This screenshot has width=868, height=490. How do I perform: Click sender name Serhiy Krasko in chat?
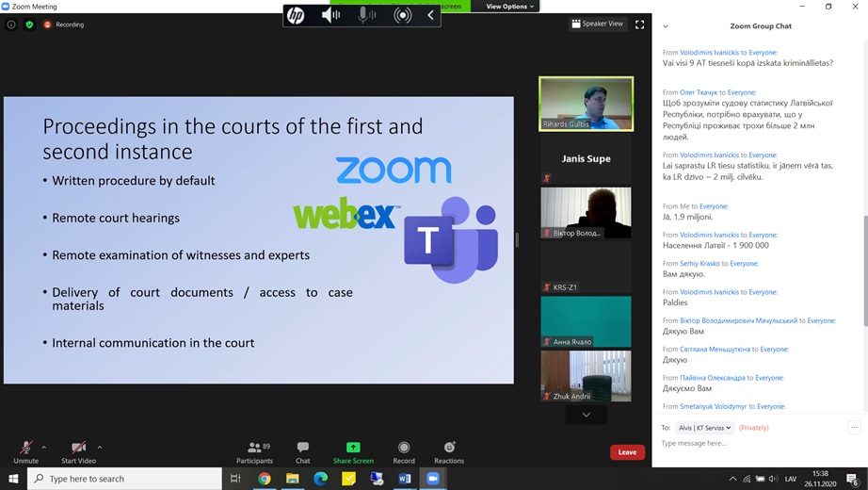tap(699, 263)
